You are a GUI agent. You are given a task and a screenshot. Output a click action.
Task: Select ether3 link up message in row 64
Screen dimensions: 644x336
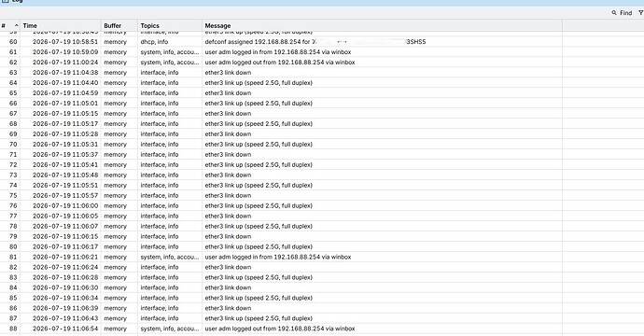pyautogui.click(x=259, y=82)
